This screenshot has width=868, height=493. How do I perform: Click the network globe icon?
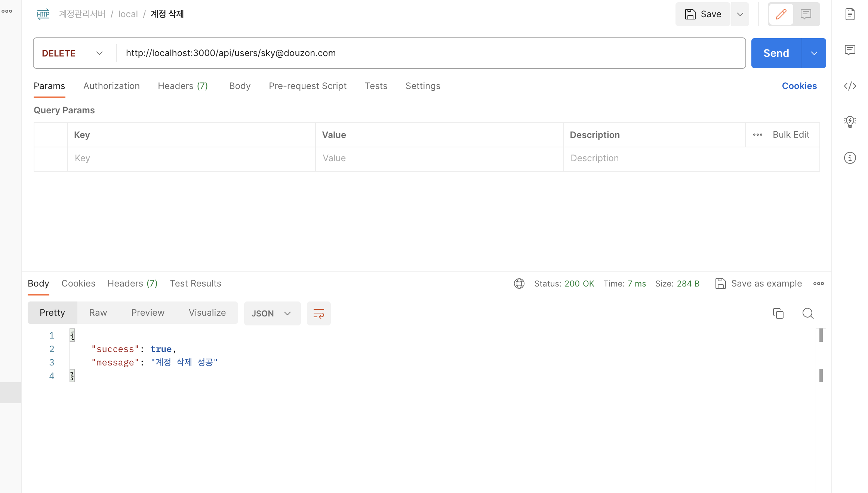coord(519,284)
